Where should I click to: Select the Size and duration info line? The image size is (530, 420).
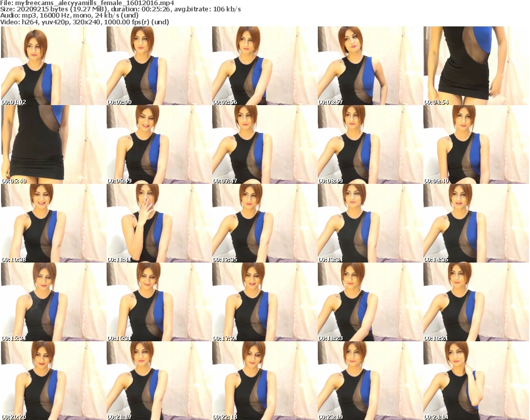point(120,9)
